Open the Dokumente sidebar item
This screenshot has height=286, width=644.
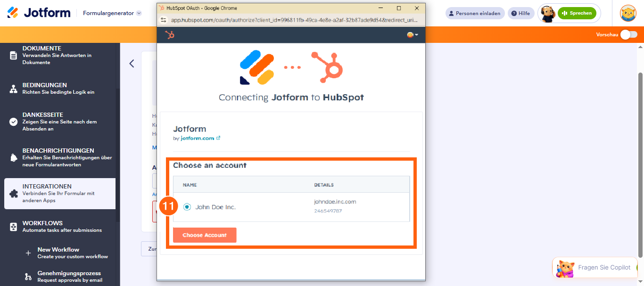coord(60,55)
